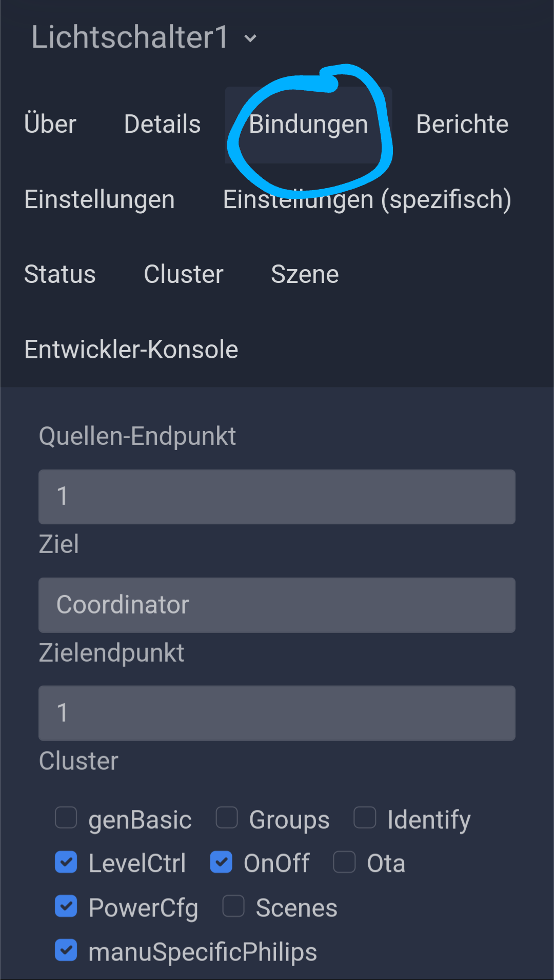This screenshot has width=554, height=980.
Task: Open the Szene tab
Action: tap(305, 274)
